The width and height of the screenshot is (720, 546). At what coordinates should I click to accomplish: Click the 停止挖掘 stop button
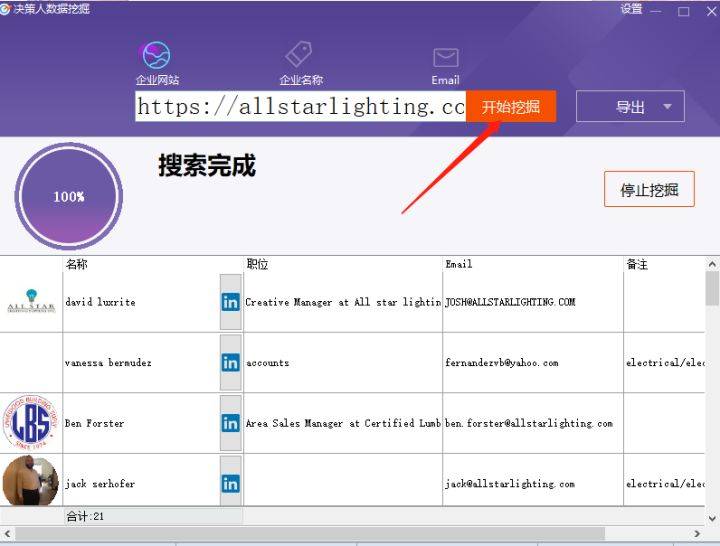649,190
